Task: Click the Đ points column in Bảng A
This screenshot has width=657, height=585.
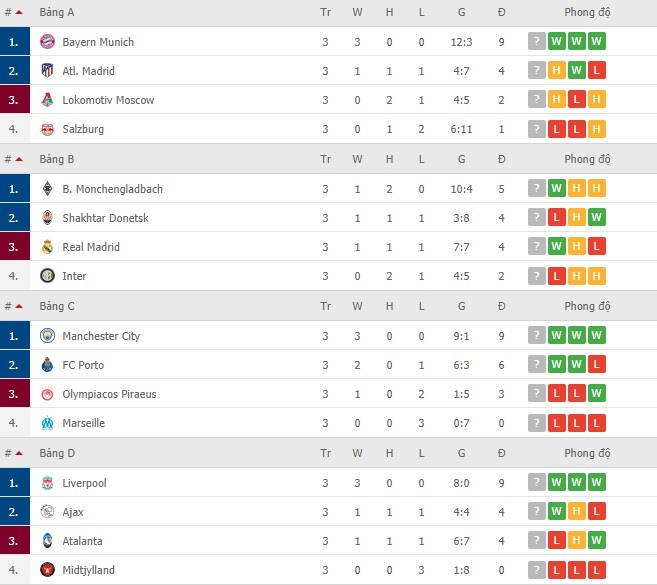Action: tap(502, 12)
